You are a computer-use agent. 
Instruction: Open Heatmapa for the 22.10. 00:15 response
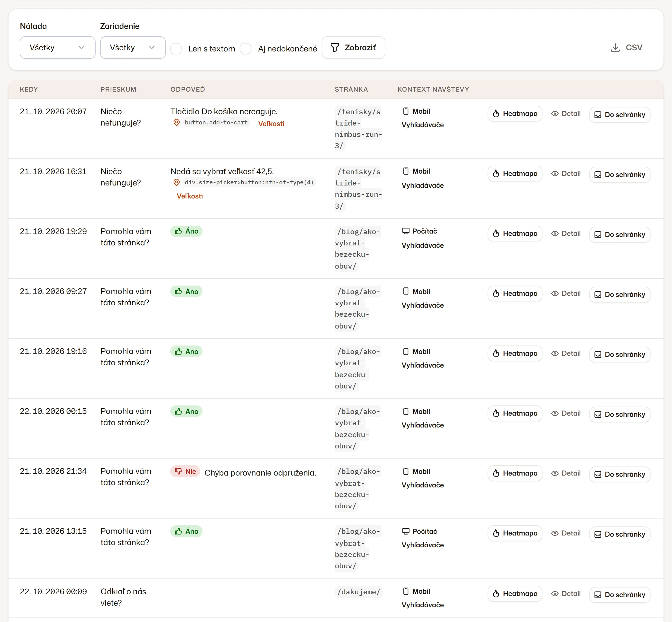pos(515,413)
